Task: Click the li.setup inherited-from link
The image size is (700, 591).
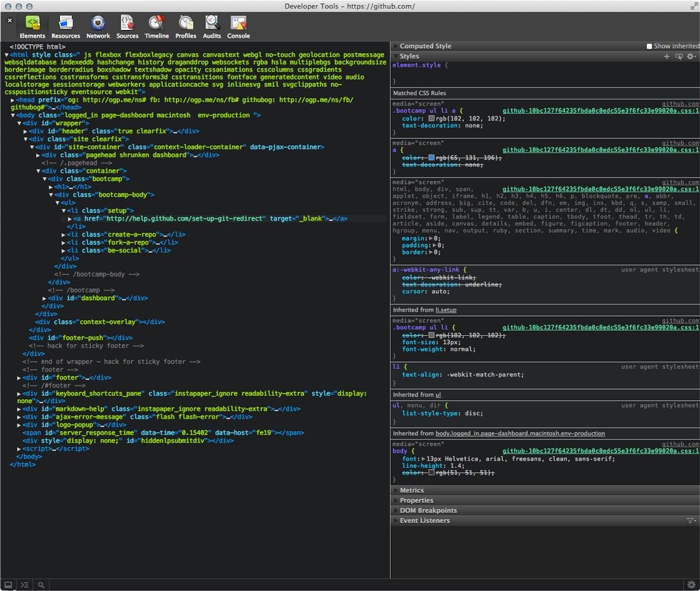Action: [446, 310]
